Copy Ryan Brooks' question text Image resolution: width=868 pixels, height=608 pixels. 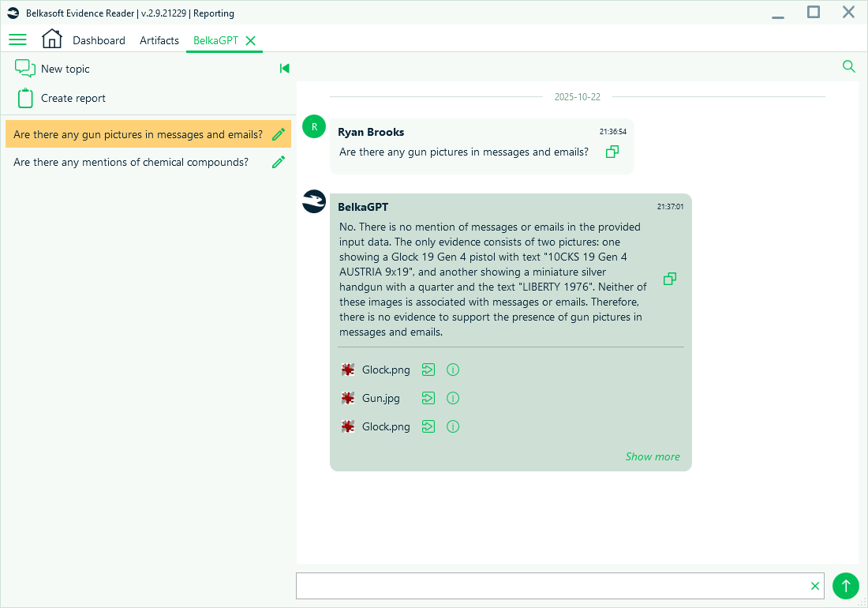(x=612, y=152)
